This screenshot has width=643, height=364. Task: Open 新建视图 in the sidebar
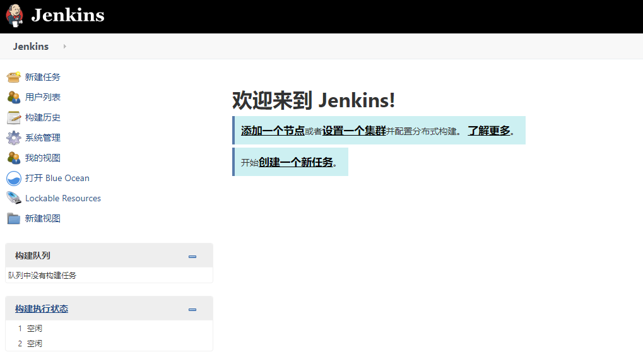(43, 218)
